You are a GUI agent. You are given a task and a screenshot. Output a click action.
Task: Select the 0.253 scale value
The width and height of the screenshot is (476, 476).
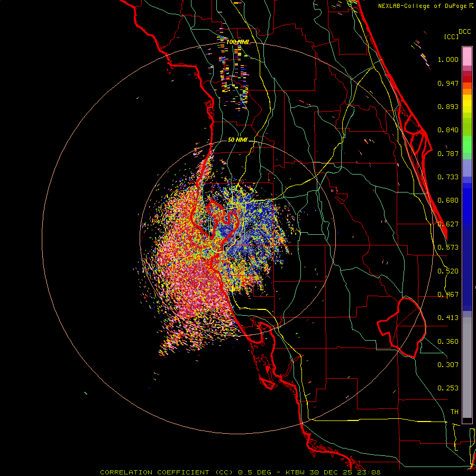coord(448,388)
